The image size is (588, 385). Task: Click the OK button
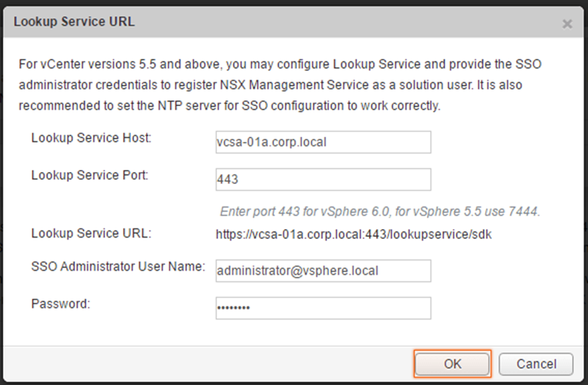pos(453,364)
